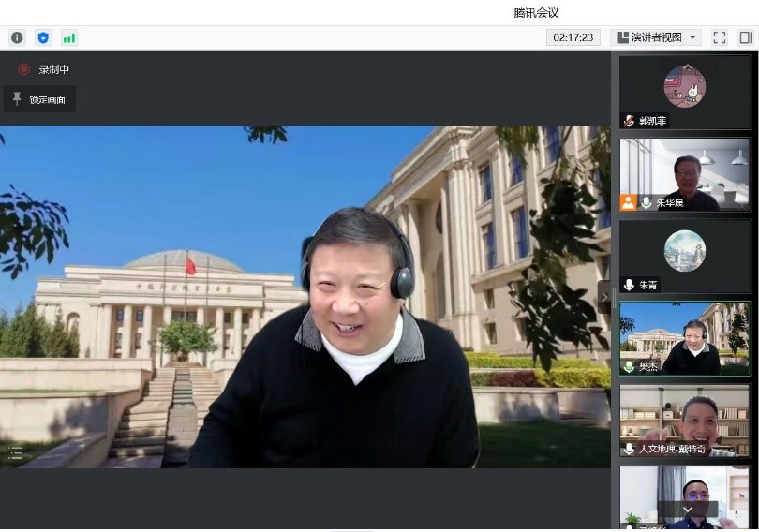Click the 锁定画面 pin button
Screen dimensions: 759x532
(x=39, y=99)
